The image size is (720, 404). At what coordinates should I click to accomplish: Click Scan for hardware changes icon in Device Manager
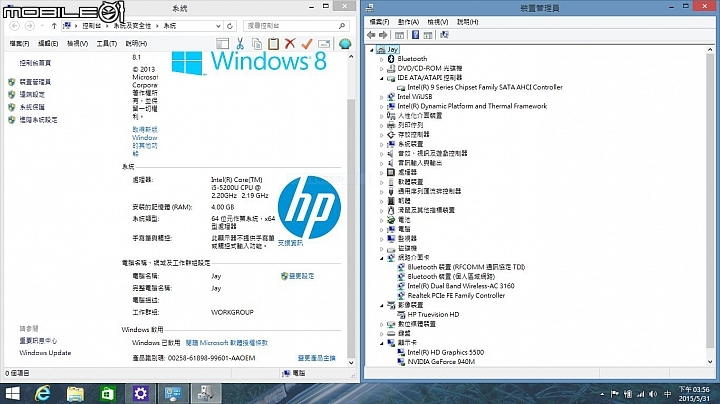(444, 35)
